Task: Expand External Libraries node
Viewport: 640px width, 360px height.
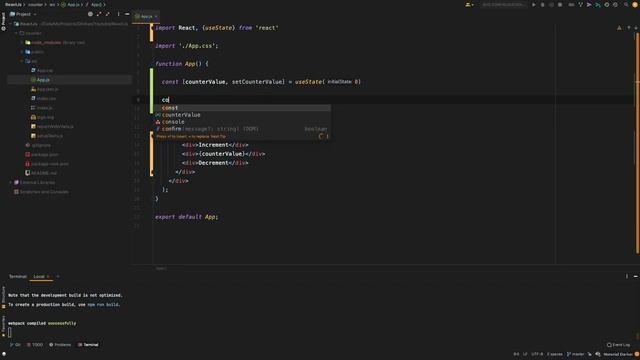Action: [x=11, y=182]
